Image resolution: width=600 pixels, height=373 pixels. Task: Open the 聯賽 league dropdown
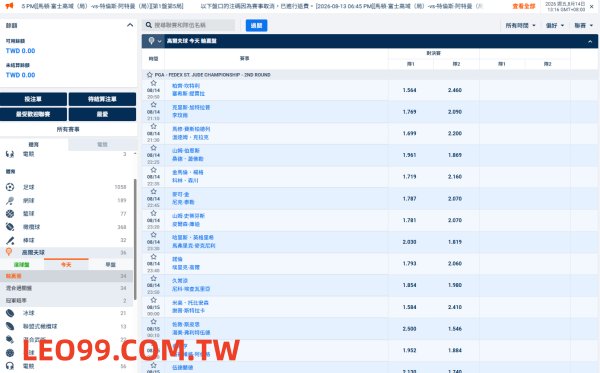point(584,25)
